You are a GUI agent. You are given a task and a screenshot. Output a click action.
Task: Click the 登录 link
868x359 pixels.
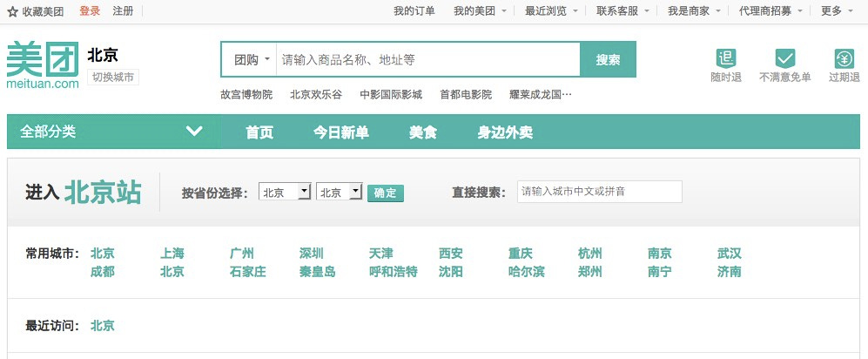click(90, 11)
